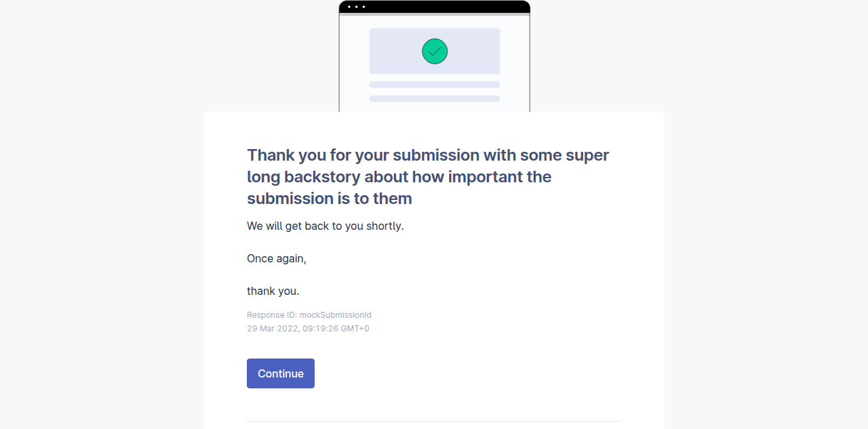Click the Continue button
The image size is (868, 429).
pos(281,373)
